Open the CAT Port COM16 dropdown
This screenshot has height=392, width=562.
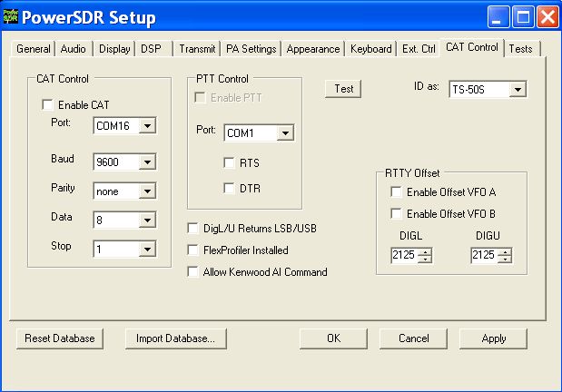click(x=147, y=125)
